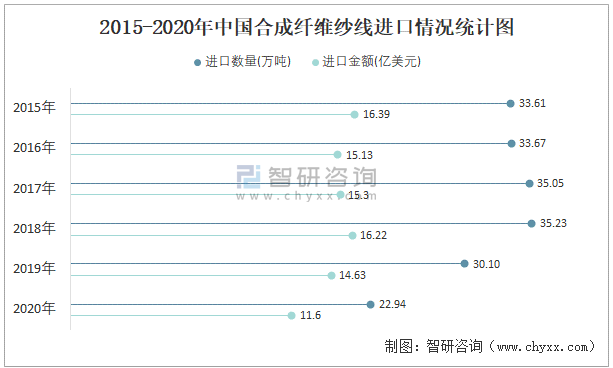Screen dimensions: 613x368
Task: Select the 2015年 16.39 teal marker
Action: (354, 115)
